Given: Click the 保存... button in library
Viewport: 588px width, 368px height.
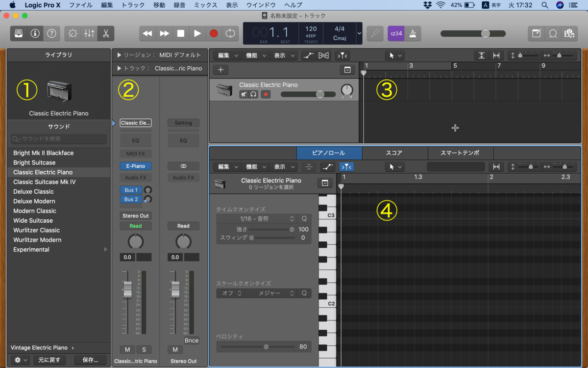Looking at the screenshot, I should point(91,360).
